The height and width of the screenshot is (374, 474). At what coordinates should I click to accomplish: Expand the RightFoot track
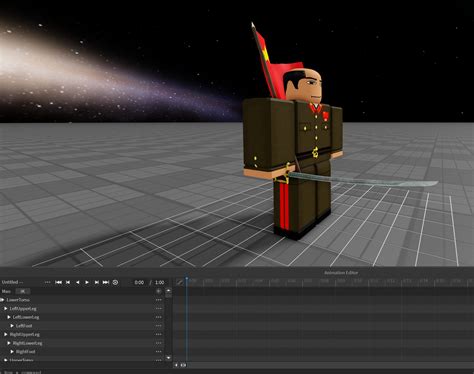[x=12, y=351]
